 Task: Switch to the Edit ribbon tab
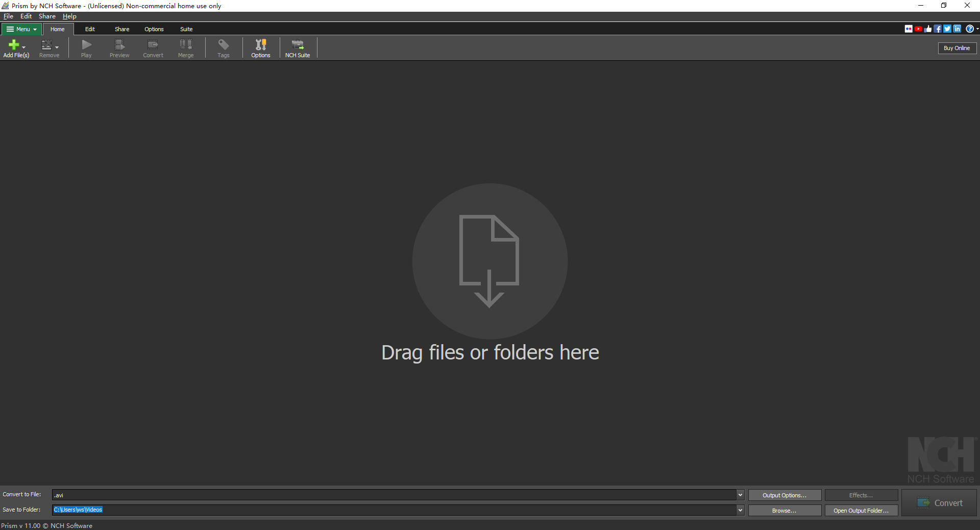90,29
